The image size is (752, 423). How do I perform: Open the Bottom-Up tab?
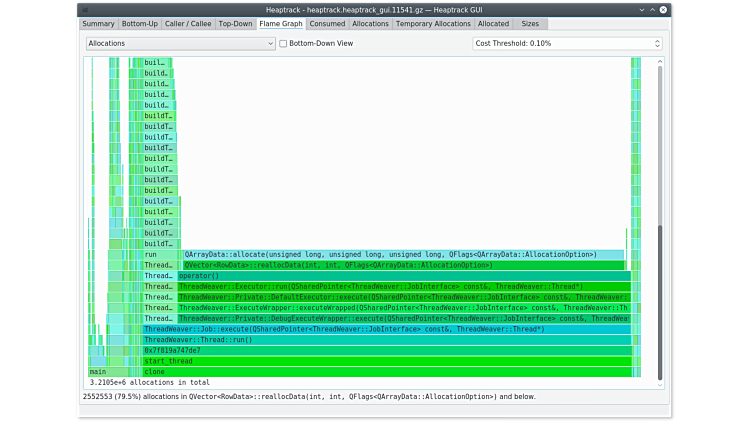tap(139, 23)
